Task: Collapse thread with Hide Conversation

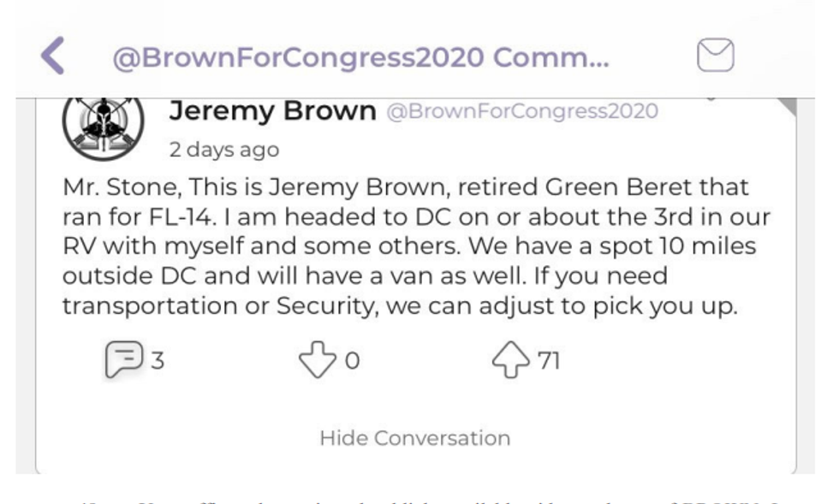Action: [x=414, y=438]
